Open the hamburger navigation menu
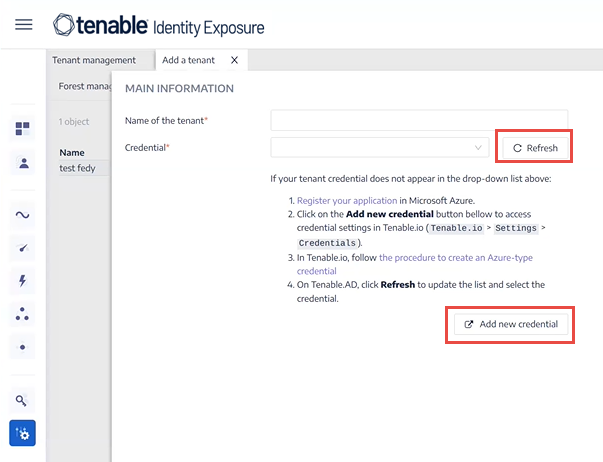The width and height of the screenshot is (603, 462). point(23,25)
